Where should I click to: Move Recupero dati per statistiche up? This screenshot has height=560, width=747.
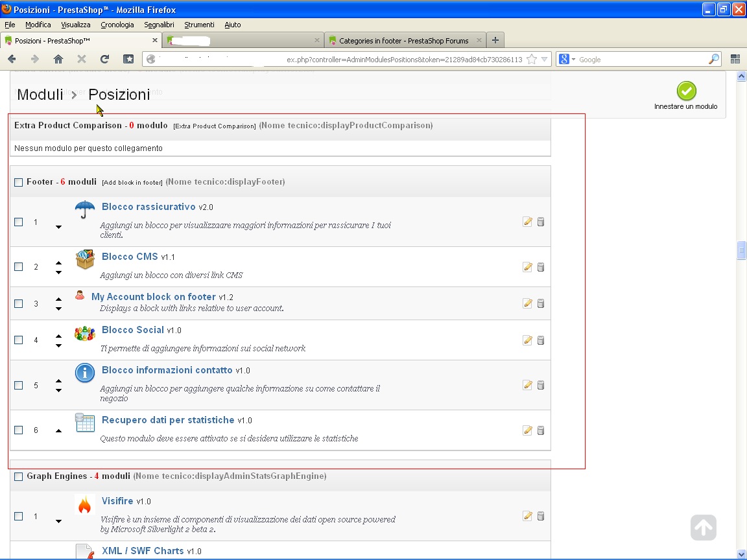coord(58,430)
